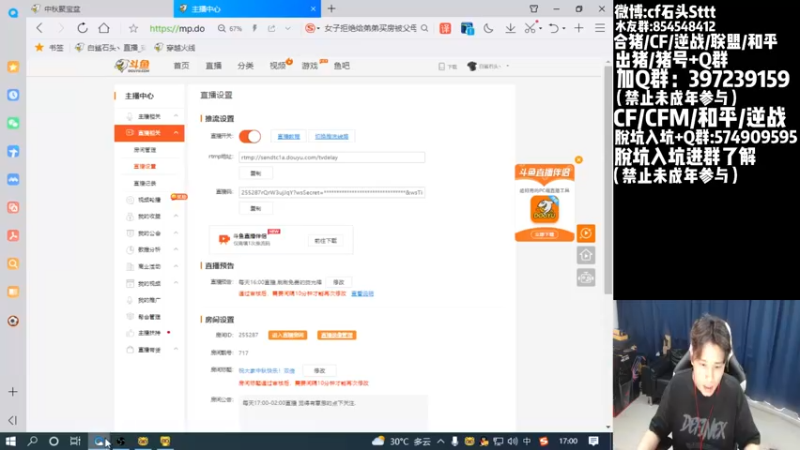Click the rtmp address input field
The height and width of the screenshot is (450, 800).
[332, 157]
